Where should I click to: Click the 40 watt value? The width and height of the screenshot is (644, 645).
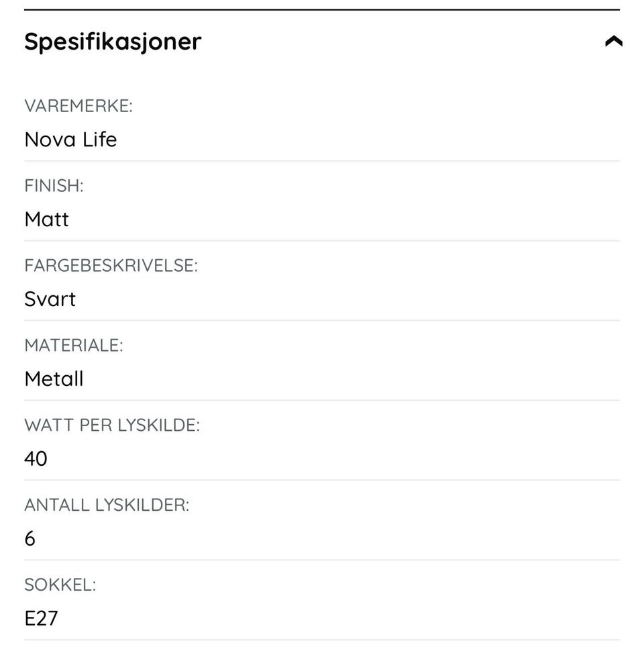(x=36, y=458)
